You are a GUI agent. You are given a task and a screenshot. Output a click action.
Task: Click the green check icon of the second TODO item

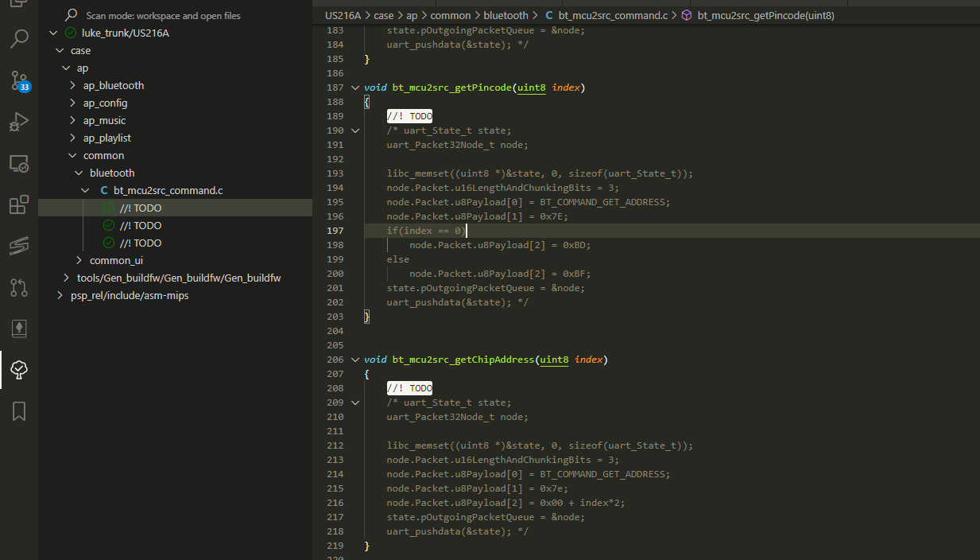click(x=109, y=225)
